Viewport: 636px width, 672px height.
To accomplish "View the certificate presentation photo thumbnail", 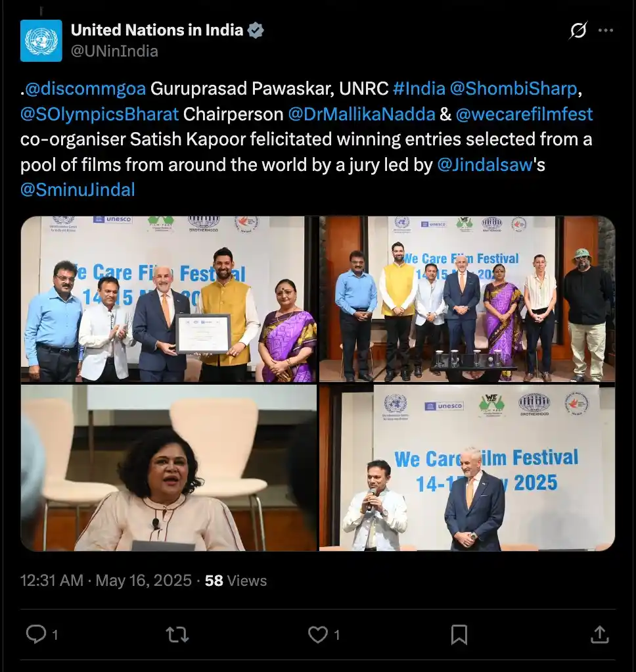I will [169, 299].
